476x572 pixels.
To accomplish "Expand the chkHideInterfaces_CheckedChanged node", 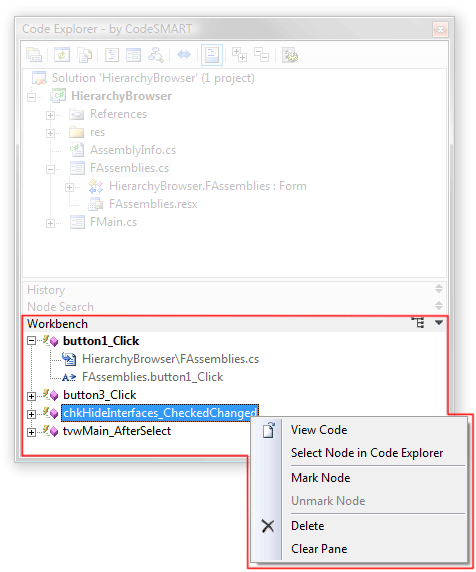I will (32, 414).
